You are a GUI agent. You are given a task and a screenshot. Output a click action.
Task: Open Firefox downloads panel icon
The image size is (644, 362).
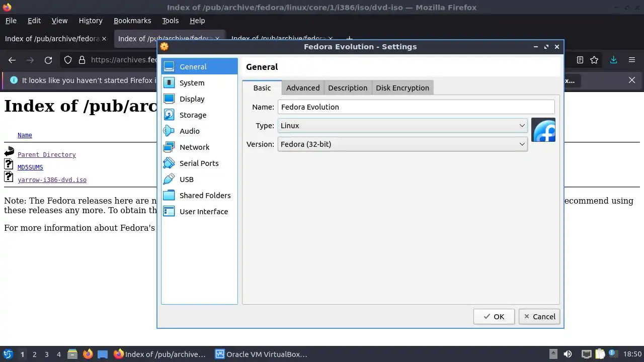click(613, 60)
